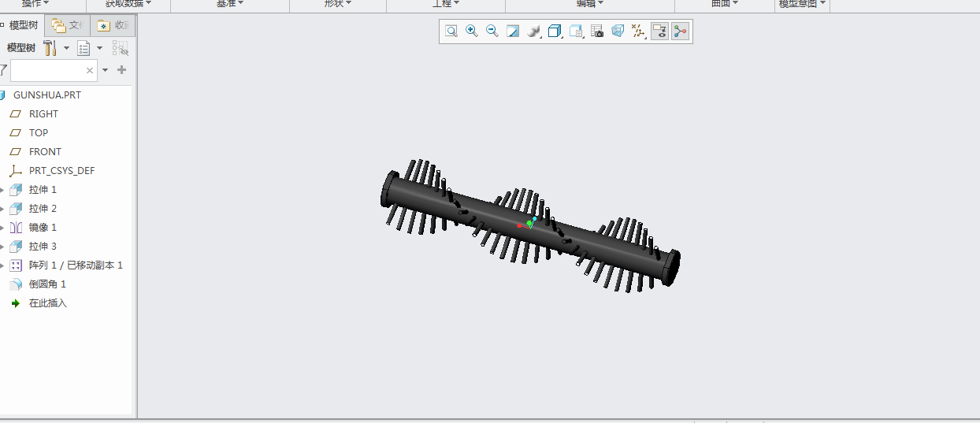Screen dimensions: 980x423
Task: Expand the 阵列 1 tree node
Action: (2, 265)
